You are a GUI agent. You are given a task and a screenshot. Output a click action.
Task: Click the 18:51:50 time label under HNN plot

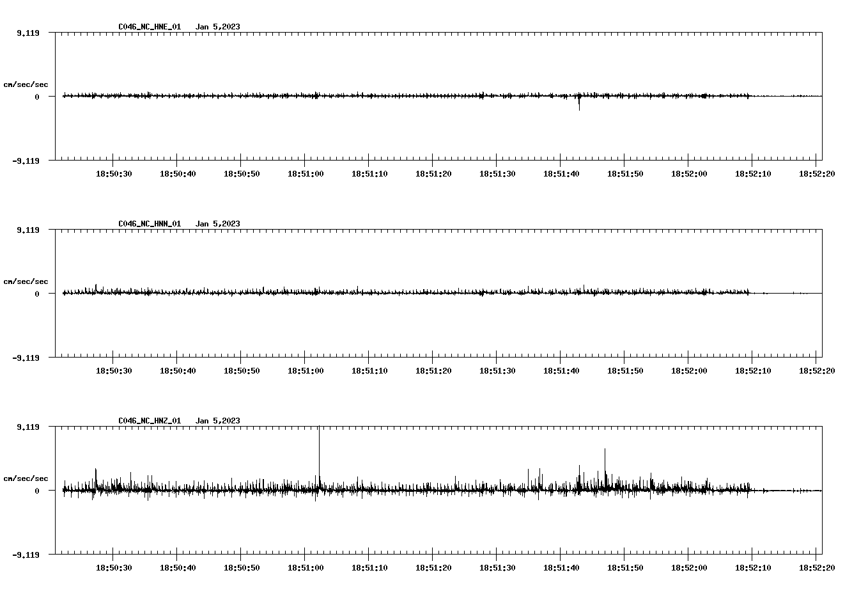pyautogui.click(x=625, y=370)
